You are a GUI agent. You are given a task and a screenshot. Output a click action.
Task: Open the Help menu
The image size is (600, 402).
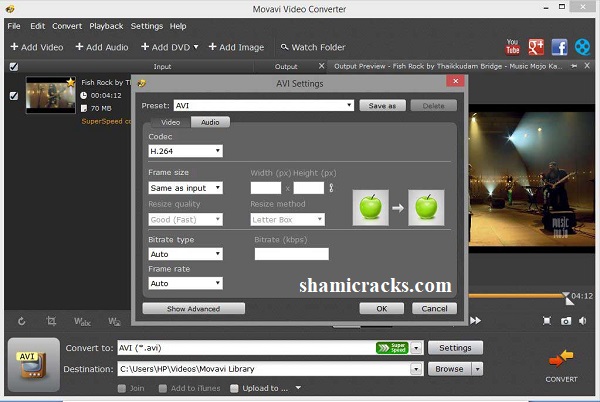pos(178,26)
